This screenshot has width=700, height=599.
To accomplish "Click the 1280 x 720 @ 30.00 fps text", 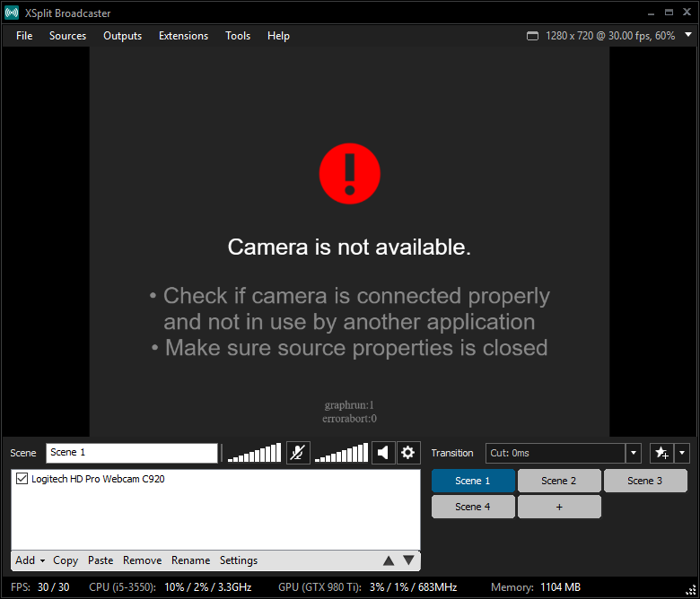I will click(x=610, y=36).
